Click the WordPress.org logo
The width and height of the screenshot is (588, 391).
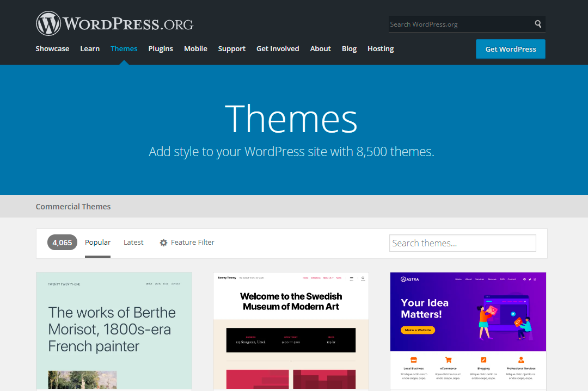pyautogui.click(x=114, y=24)
